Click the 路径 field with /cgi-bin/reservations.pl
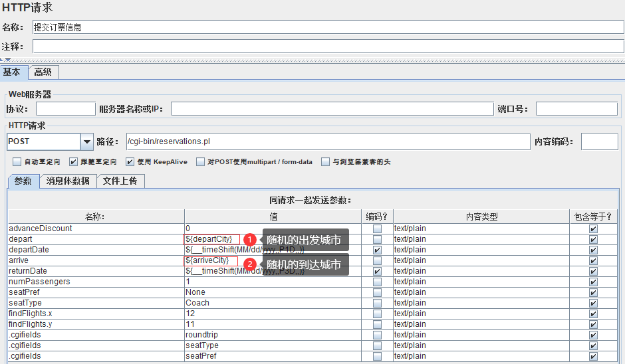This screenshot has width=625, height=364. 328,141
